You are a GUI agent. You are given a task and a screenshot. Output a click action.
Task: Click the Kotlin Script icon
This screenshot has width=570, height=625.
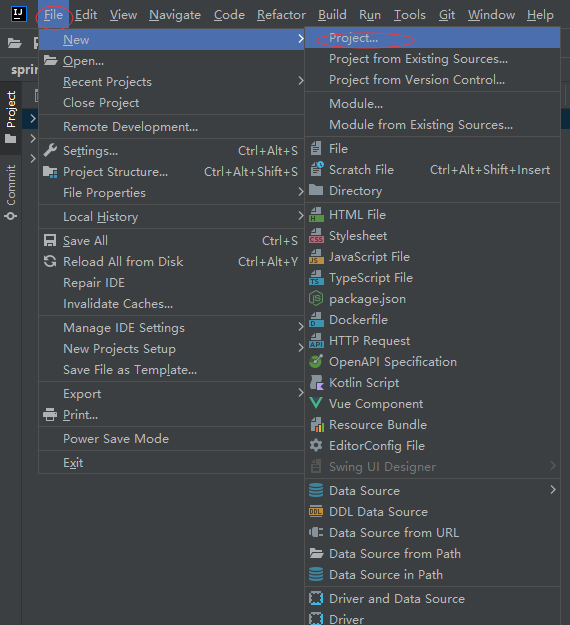[316, 383]
